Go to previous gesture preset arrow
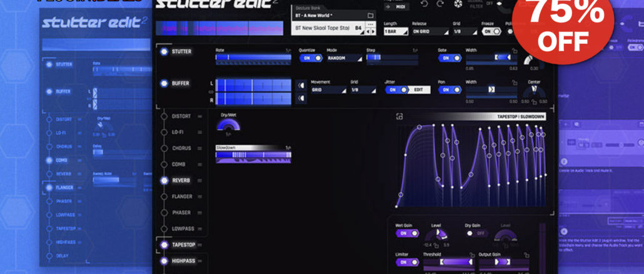The height and width of the screenshot is (274, 644). (368, 32)
